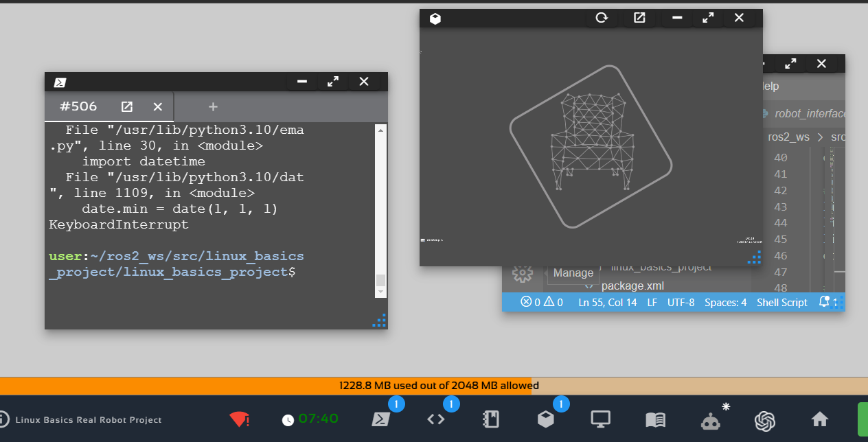Image resolution: width=868 pixels, height=442 pixels.
Task: Close the #506 terminal tab
Action: tap(157, 106)
